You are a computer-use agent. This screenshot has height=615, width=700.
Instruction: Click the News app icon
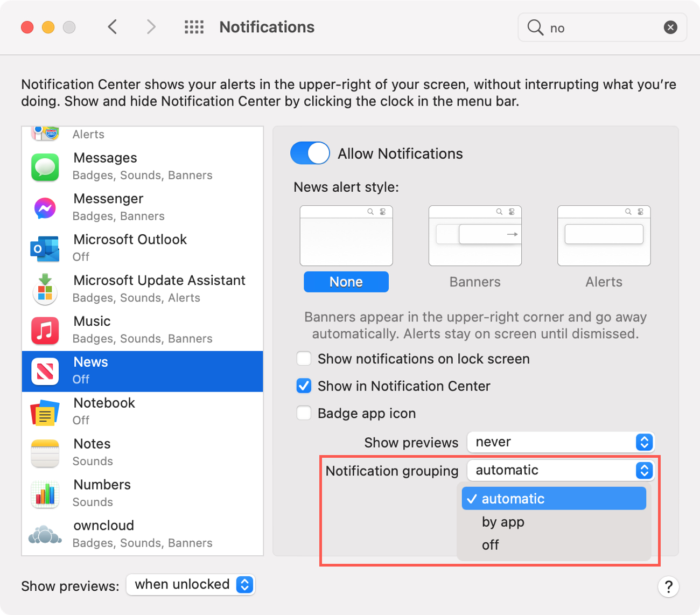pos(45,371)
